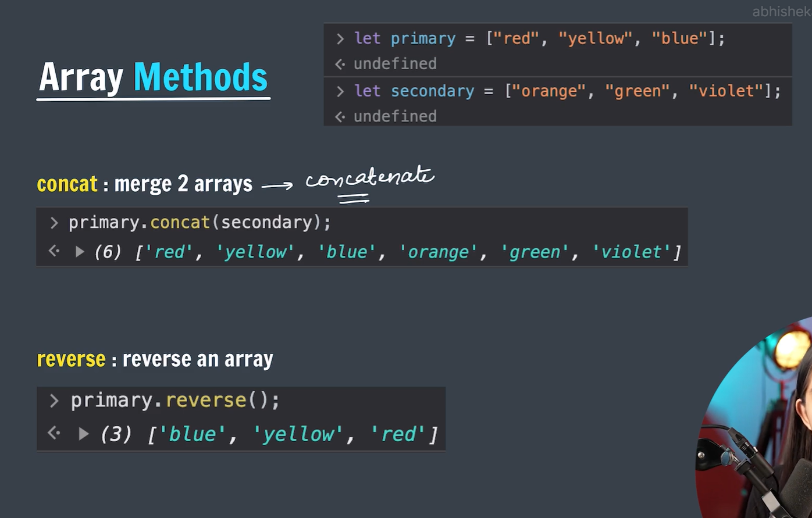812x518 pixels.
Task: Click 'let primary' declaration line
Action: click(539, 39)
